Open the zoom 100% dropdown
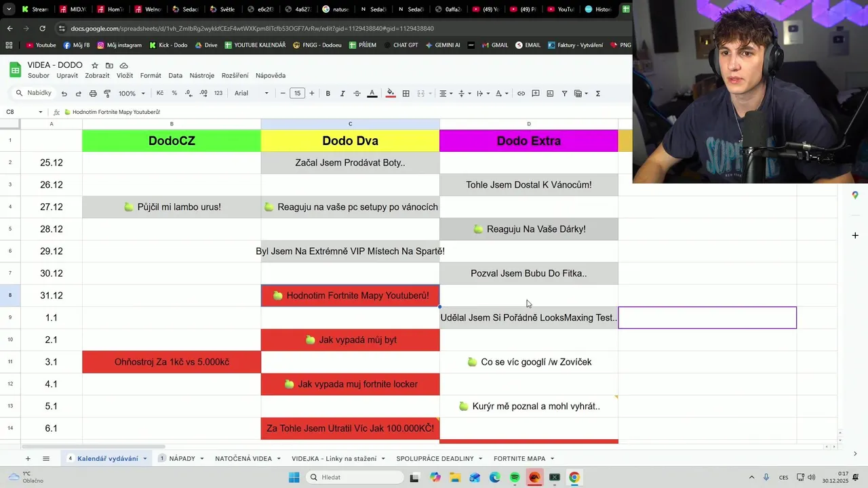868x488 pixels. point(132,94)
